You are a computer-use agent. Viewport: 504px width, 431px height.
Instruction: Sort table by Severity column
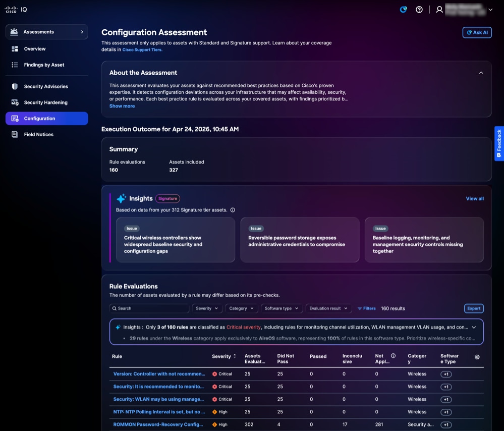224,356
